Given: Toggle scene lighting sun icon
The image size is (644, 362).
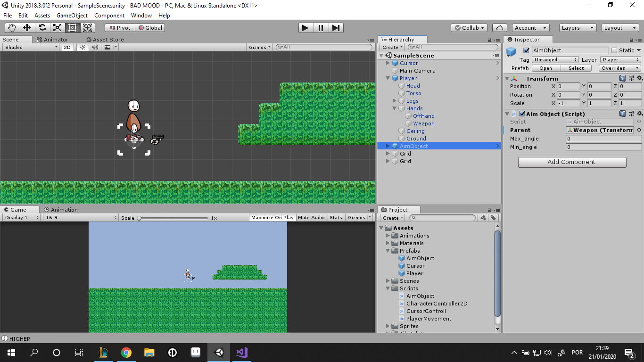Looking at the screenshot, I should click(83, 47).
